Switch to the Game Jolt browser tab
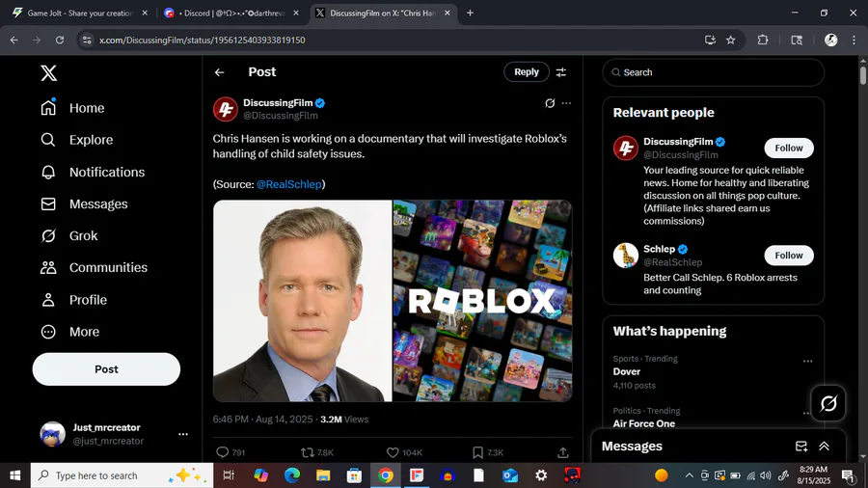 [x=80, y=13]
